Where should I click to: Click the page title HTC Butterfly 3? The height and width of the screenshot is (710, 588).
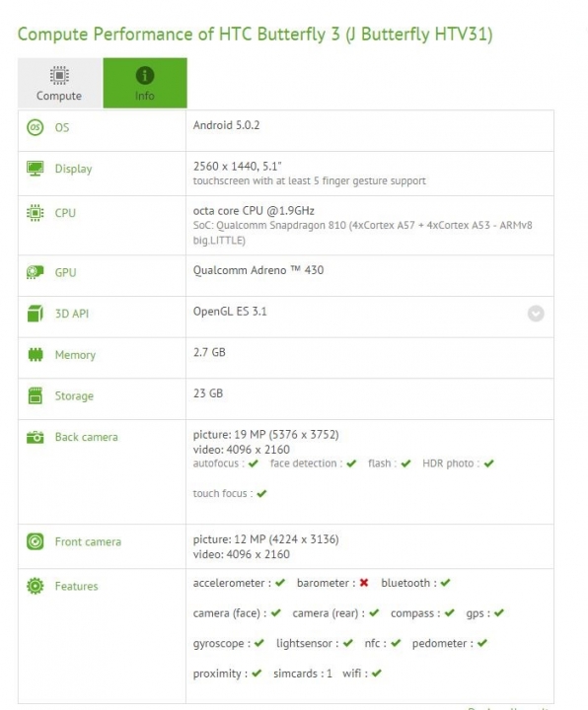click(x=279, y=35)
